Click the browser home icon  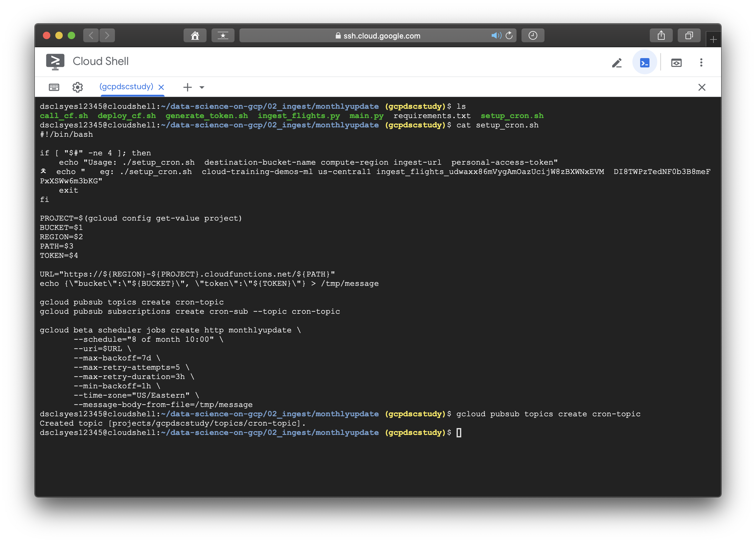point(195,36)
